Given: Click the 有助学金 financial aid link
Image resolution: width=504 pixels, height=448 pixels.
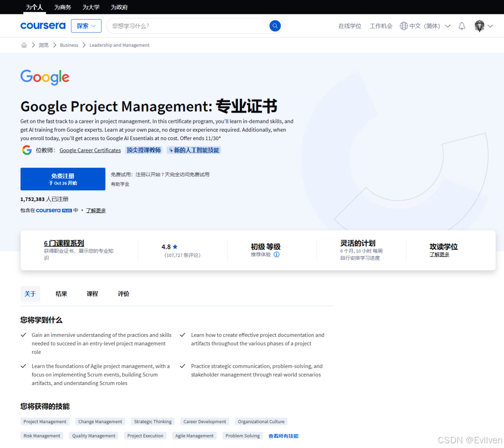Looking at the screenshot, I should coord(120,184).
